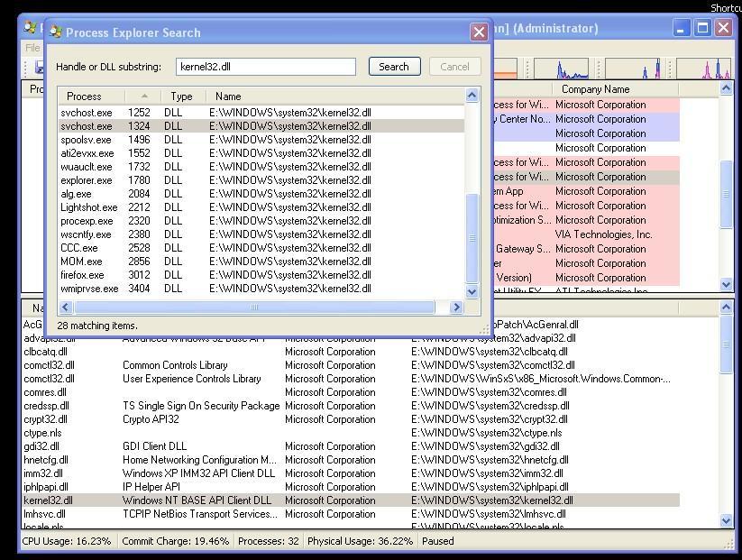This screenshot has width=742, height=560.
Task: Click the Company Name column header
Action: 615,89
